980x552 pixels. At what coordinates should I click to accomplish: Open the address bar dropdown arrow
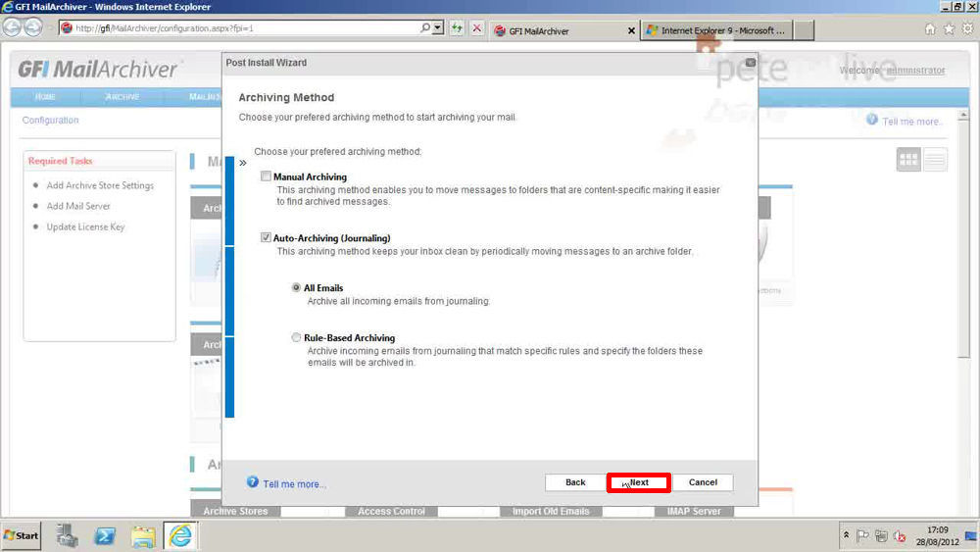(438, 28)
